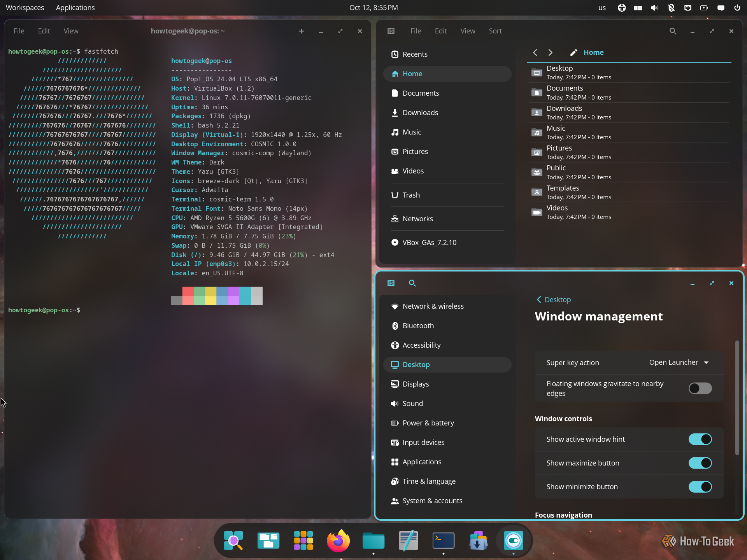This screenshot has height=560, width=747.
Task: Open the sound volume icon in top panel
Action: point(654,8)
